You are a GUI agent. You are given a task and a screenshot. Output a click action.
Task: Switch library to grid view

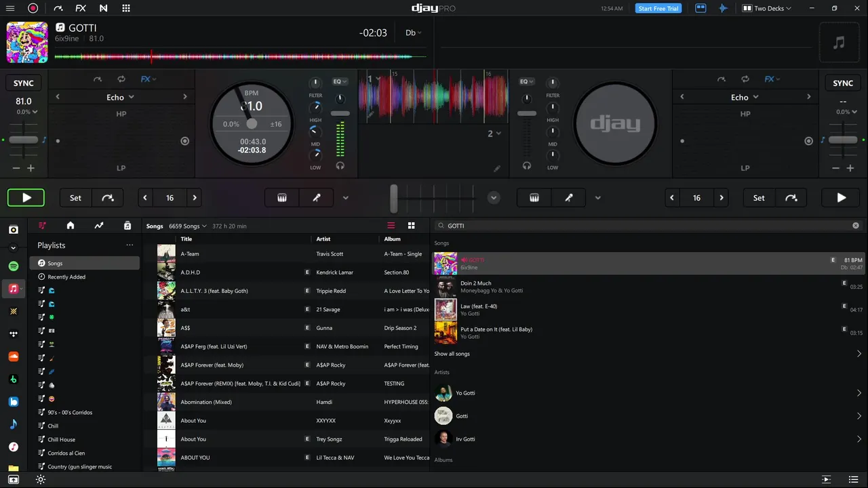point(411,226)
